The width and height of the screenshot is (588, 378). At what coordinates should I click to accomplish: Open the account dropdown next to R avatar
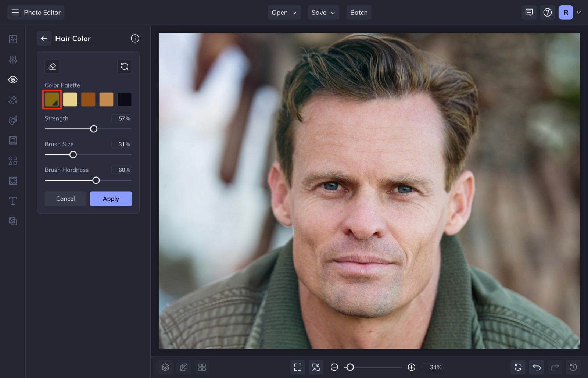579,12
